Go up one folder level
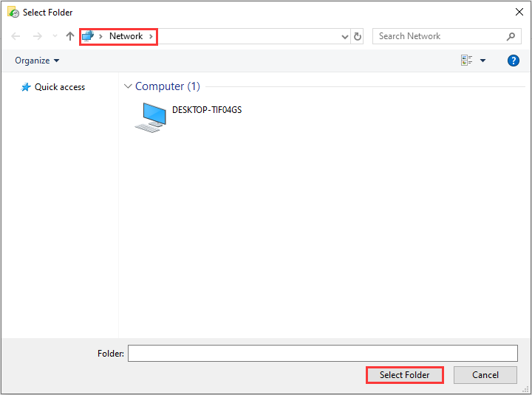 point(70,36)
